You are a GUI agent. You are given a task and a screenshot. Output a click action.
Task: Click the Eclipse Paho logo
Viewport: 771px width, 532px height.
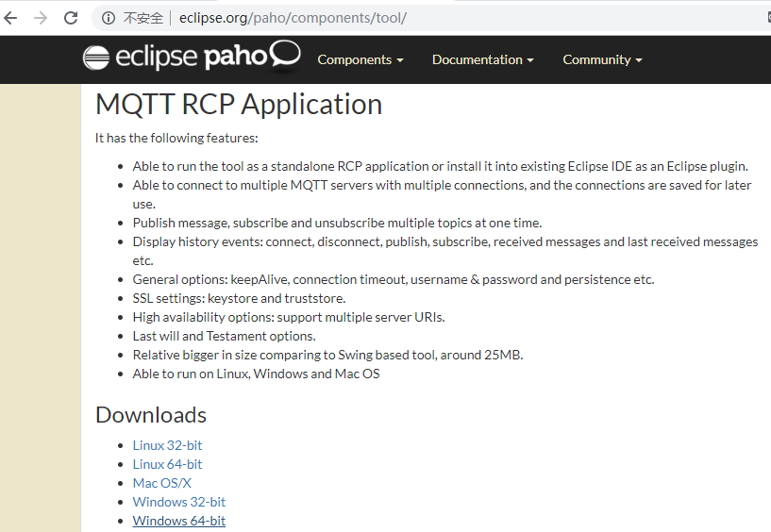coord(192,57)
